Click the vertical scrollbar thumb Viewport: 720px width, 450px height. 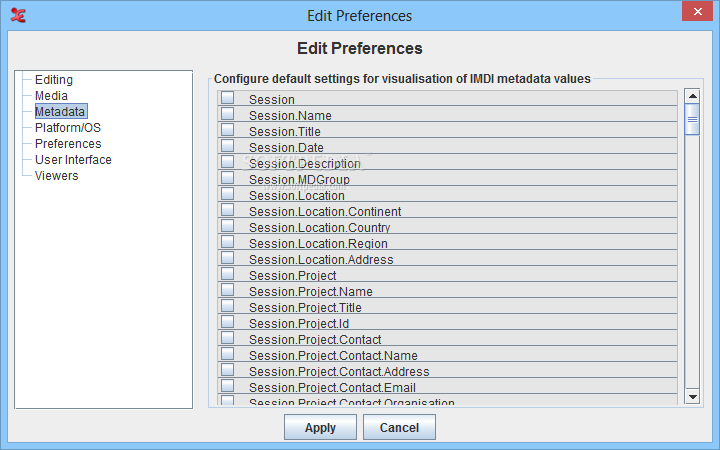click(692, 119)
